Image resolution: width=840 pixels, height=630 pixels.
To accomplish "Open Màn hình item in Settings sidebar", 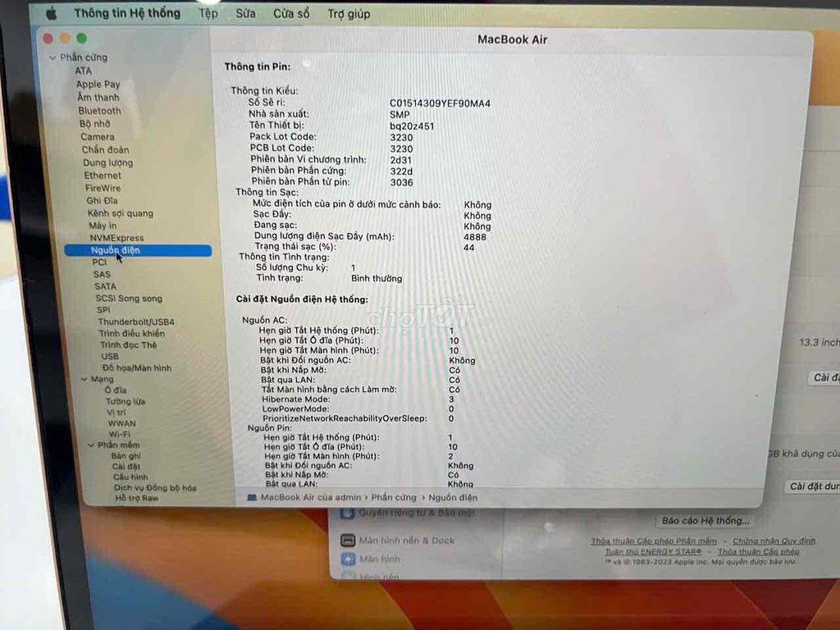I will coord(371,559).
